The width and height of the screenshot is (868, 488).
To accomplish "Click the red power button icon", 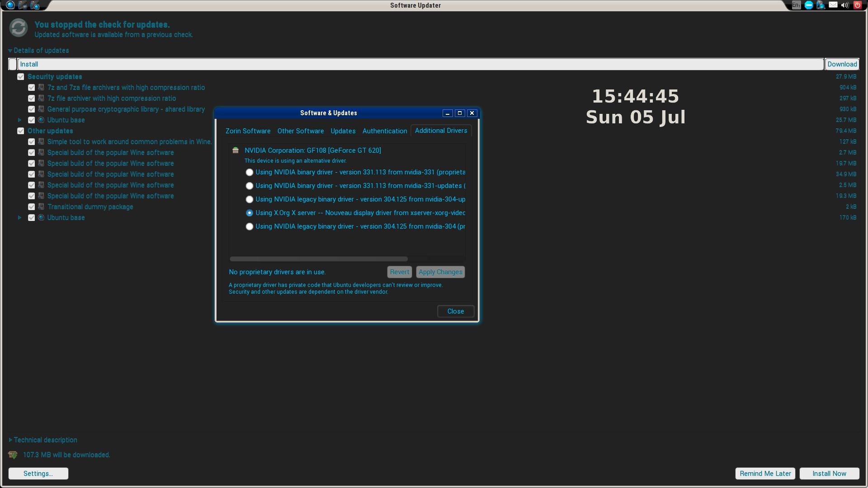I will 857,5.
